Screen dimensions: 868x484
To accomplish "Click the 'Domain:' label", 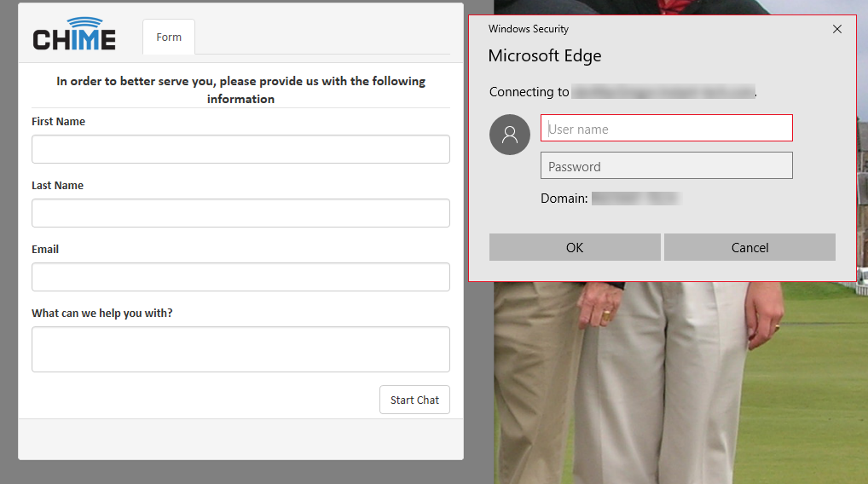I will 564,199.
